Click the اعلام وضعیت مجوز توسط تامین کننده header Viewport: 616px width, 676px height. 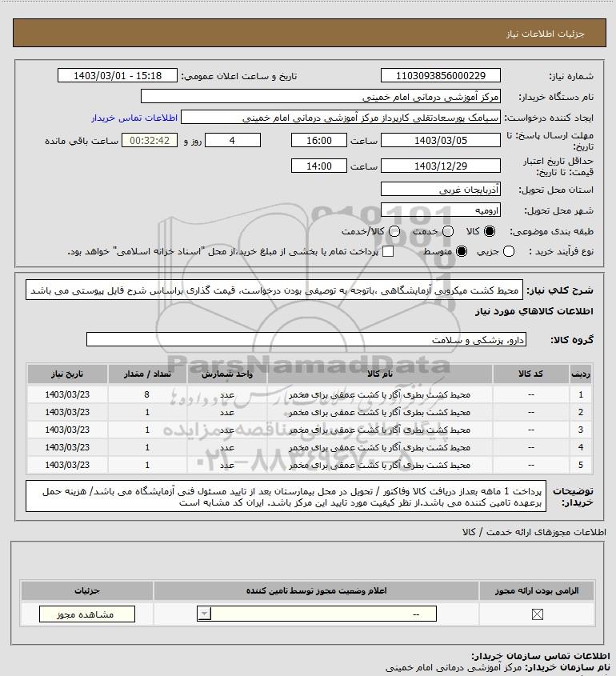tap(317, 590)
